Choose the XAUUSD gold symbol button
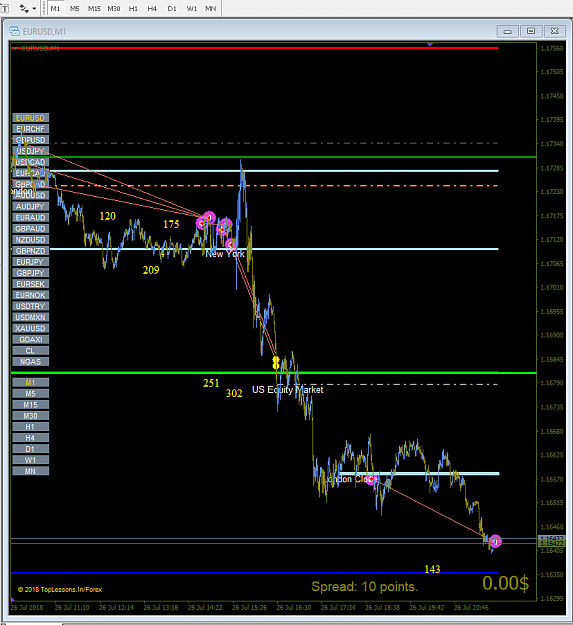Image resolution: width=573 pixels, height=625 pixels. point(31,328)
